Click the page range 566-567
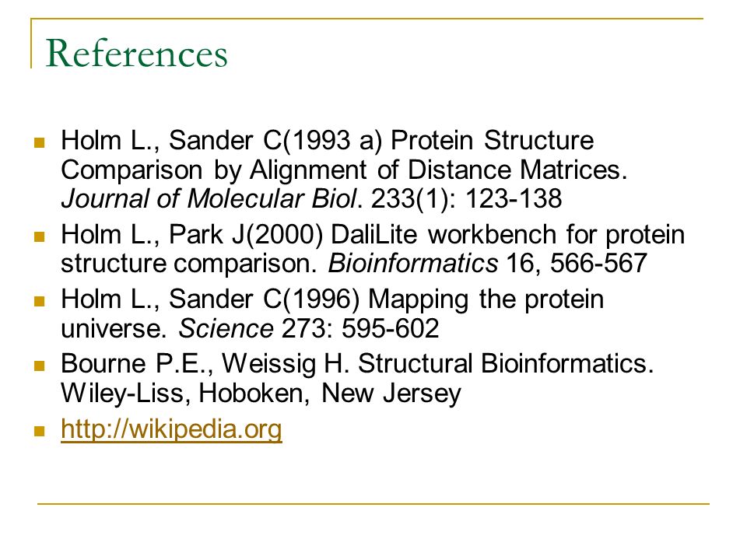Screen dimensions: 747x560 click(x=599, y=264)
